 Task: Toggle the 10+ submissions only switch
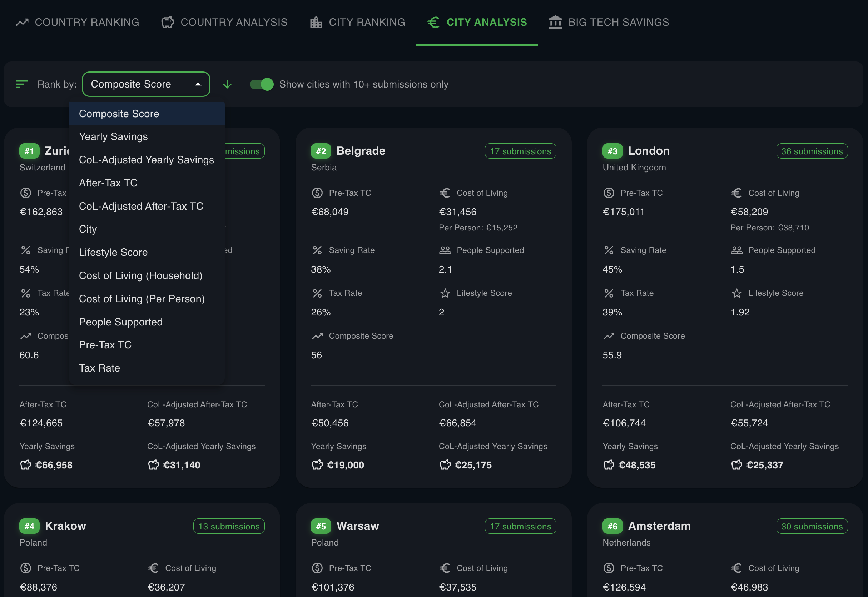[262, 84]
